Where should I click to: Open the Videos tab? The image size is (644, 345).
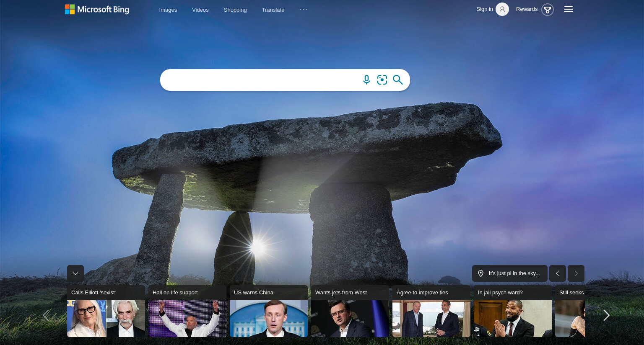tap(200, 10)
